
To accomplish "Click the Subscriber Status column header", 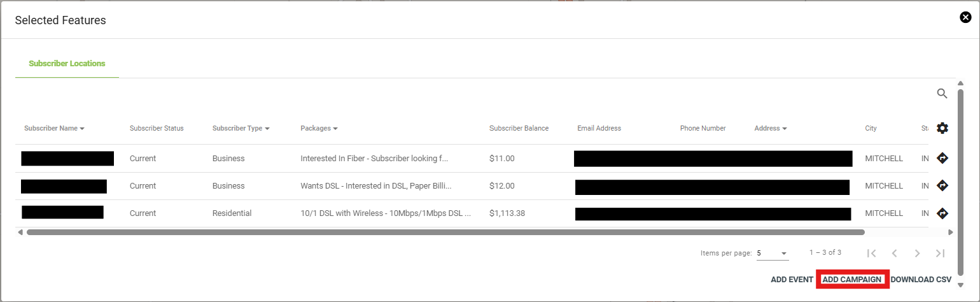I will pos(157,128).
